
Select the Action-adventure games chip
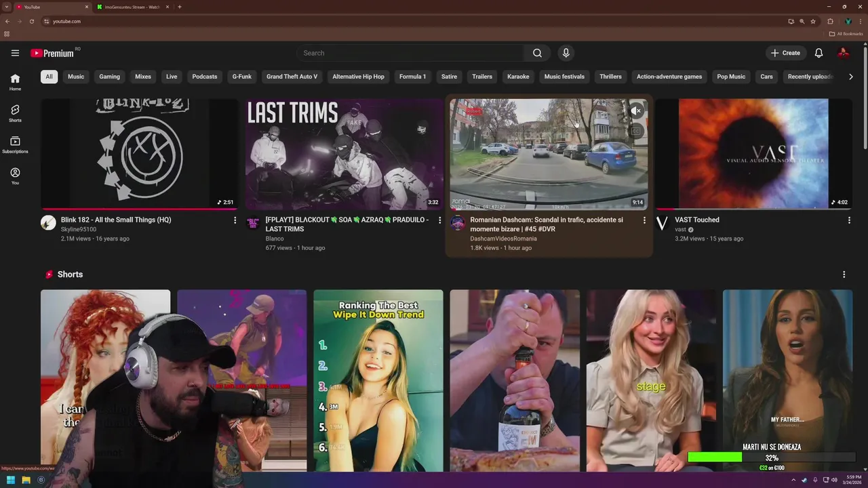point(669,77)
